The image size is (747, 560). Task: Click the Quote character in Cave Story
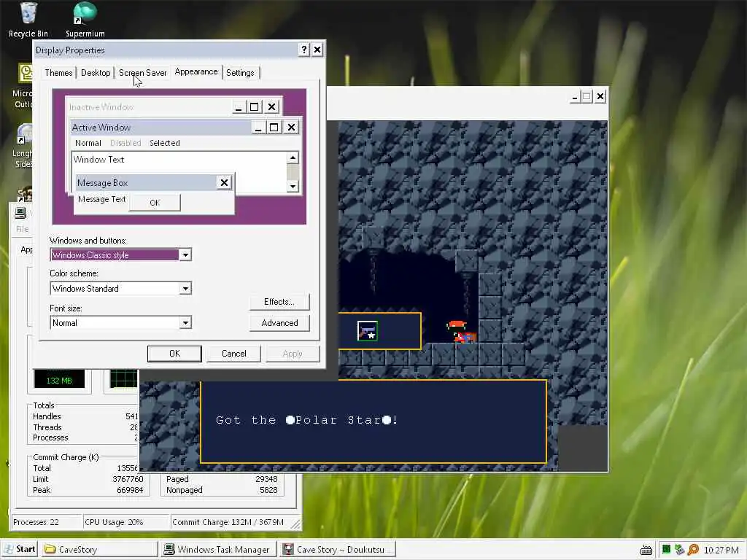[x=460, y=332]
